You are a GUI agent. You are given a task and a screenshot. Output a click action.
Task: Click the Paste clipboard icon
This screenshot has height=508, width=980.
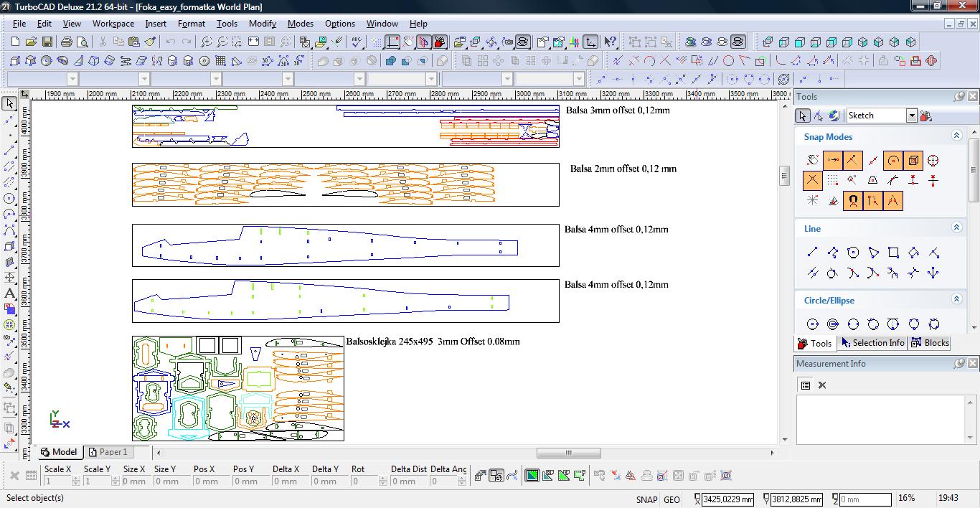pyautogui.click(x=133, y=42)
